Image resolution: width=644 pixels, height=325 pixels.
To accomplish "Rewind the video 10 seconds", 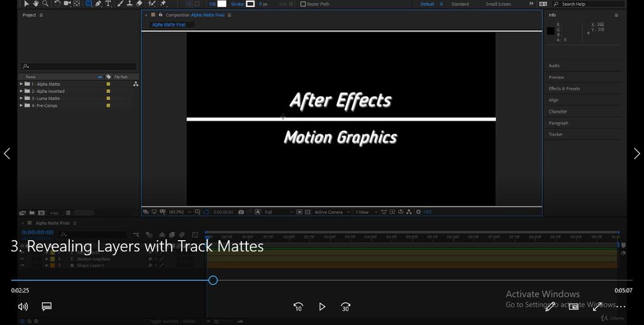I will click(298, 307).
